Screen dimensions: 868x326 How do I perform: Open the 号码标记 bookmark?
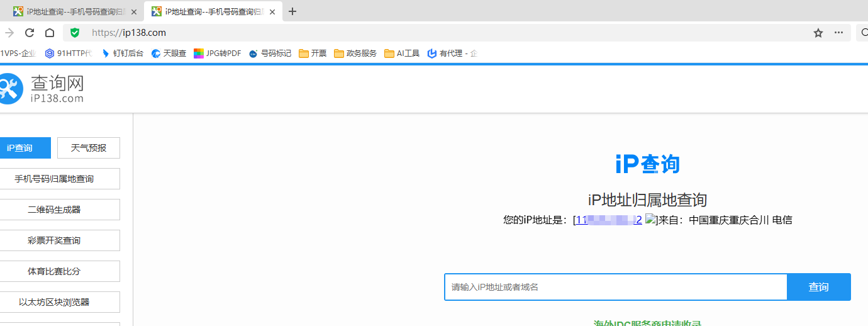pos(270,53)
